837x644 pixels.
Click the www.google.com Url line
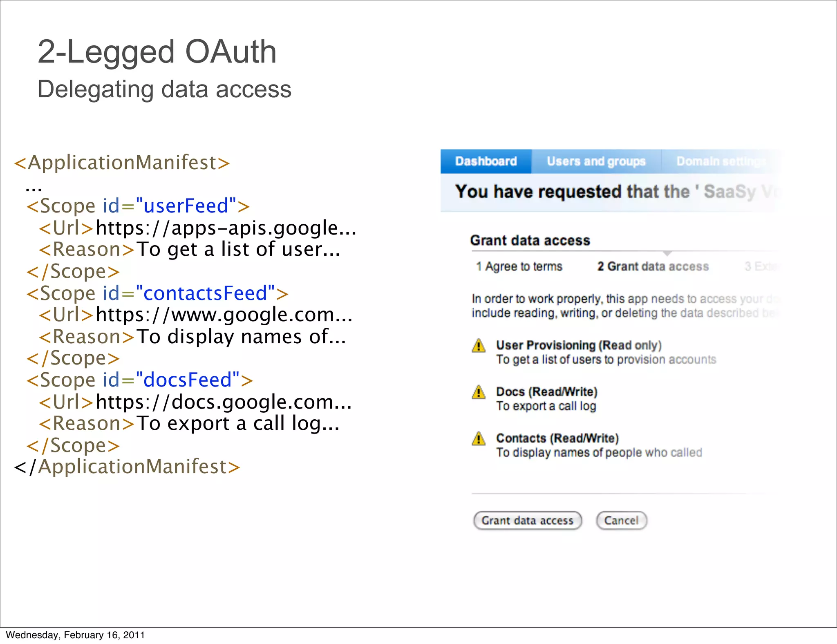pyautogui.click(x=195, y=315)
